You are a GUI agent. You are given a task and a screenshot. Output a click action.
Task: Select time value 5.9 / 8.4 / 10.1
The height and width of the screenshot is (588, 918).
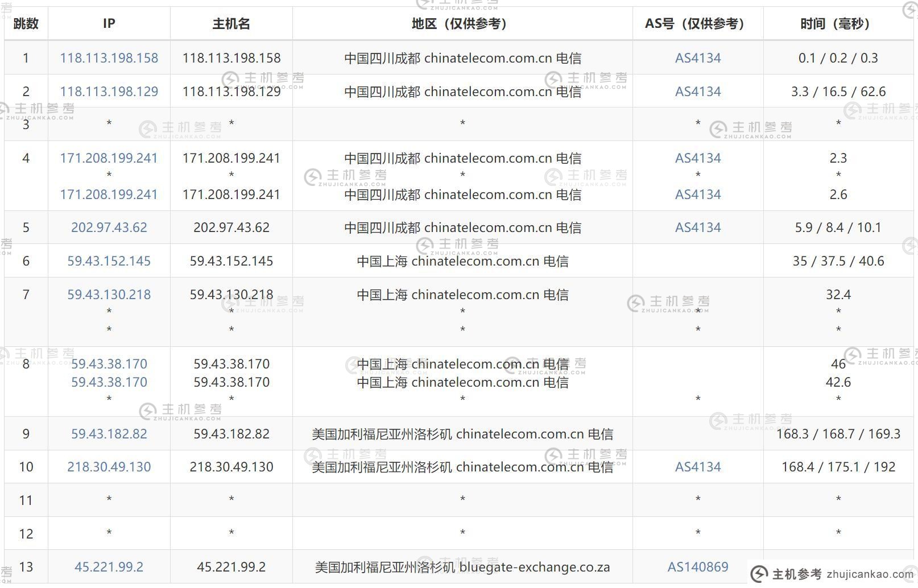coord(838,227)
